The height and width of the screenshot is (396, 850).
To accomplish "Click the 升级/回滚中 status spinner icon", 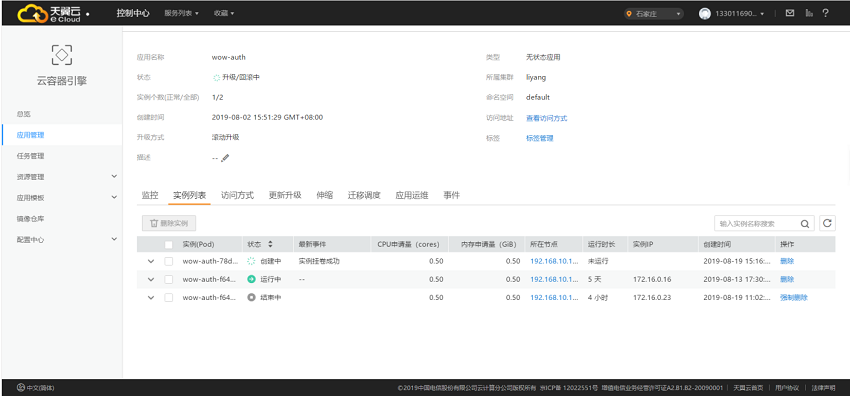I will click(x=217, y=77).
